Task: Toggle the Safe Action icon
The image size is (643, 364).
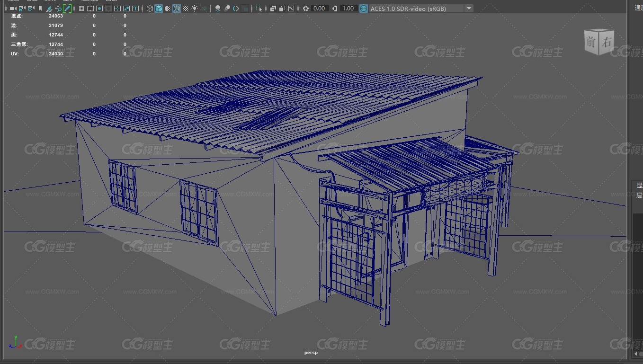Action: [126, 9]
